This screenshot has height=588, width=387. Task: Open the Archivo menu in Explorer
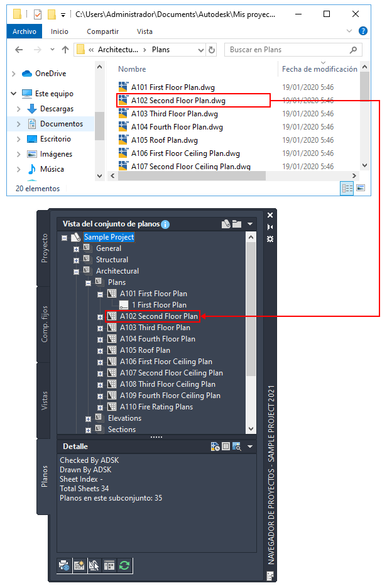pos(25,31)
